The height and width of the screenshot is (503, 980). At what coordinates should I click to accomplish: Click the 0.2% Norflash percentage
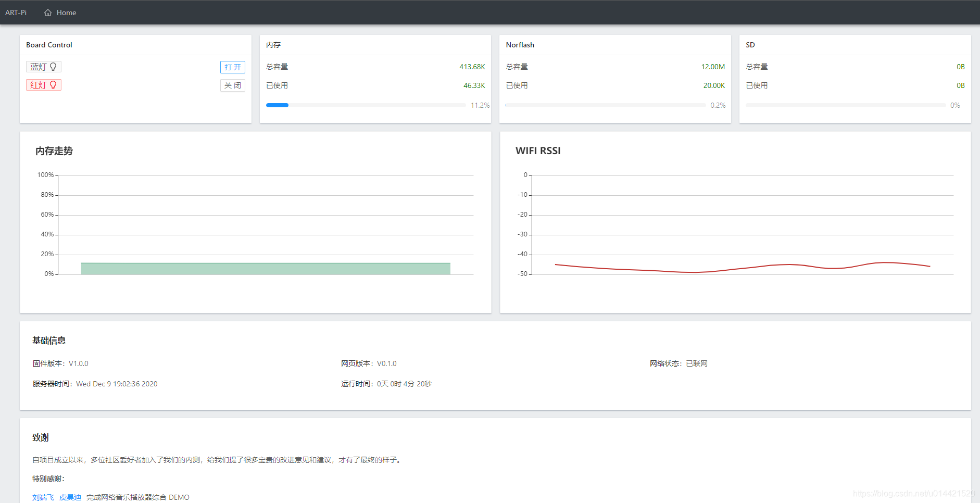point(718,105)
